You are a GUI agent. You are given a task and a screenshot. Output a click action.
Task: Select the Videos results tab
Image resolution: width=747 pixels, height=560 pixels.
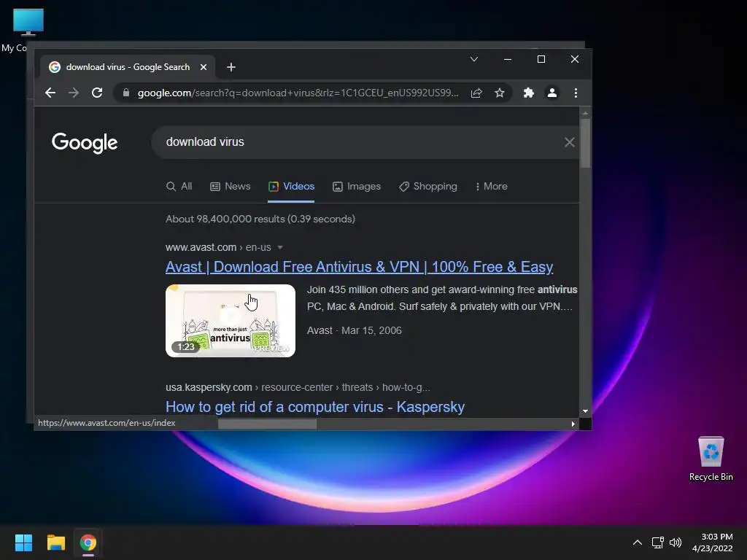click(291, 186)
